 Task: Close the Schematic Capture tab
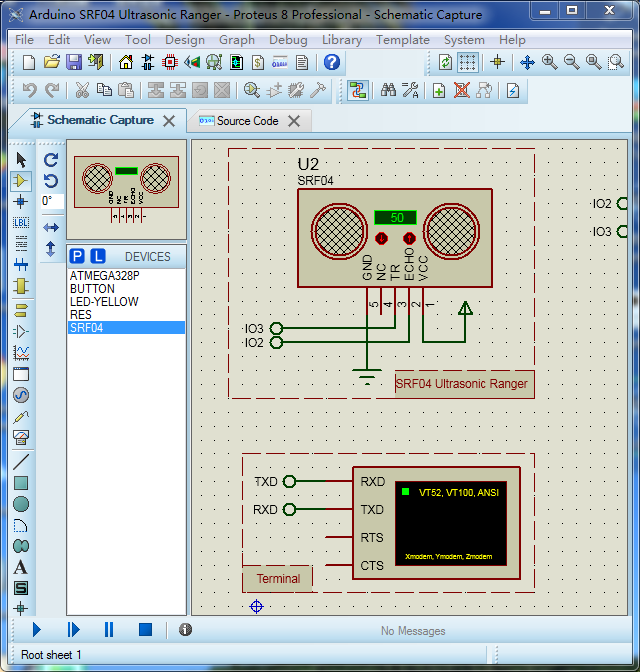point(169,121)
